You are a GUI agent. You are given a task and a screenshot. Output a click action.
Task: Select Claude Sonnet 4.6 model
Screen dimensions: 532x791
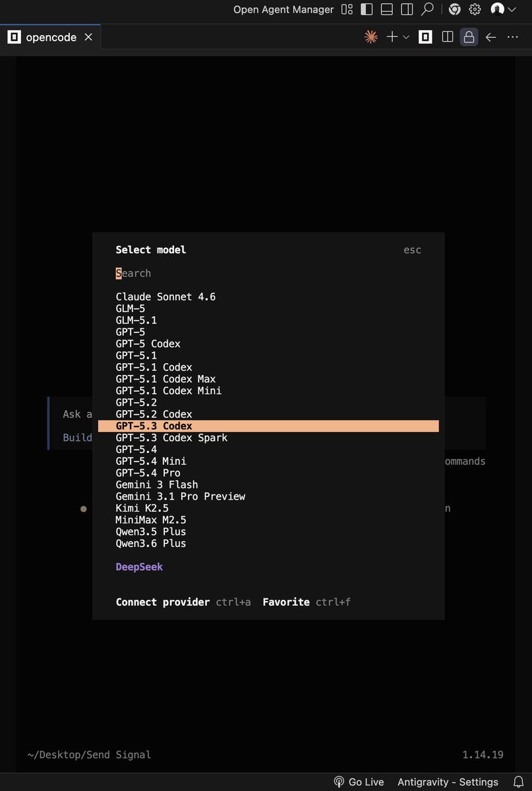[x=268, y=297]
